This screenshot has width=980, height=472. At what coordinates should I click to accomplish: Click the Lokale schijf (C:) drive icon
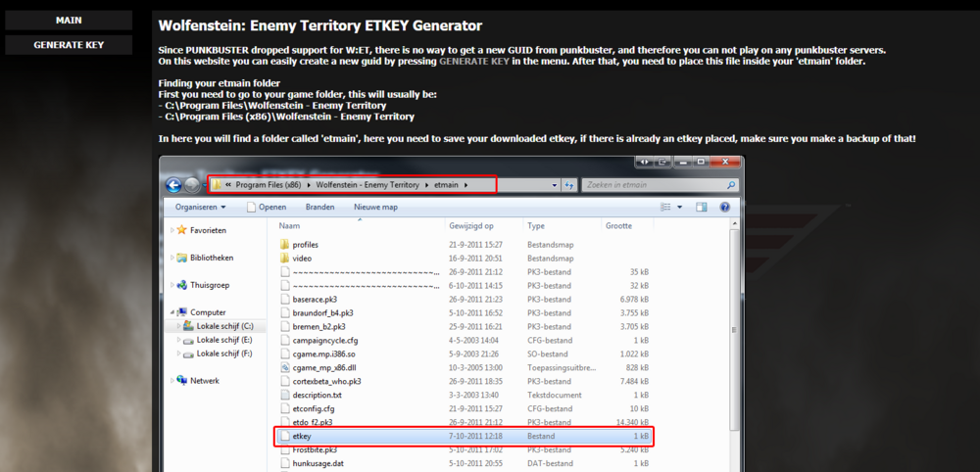click(x=189, y=326)
